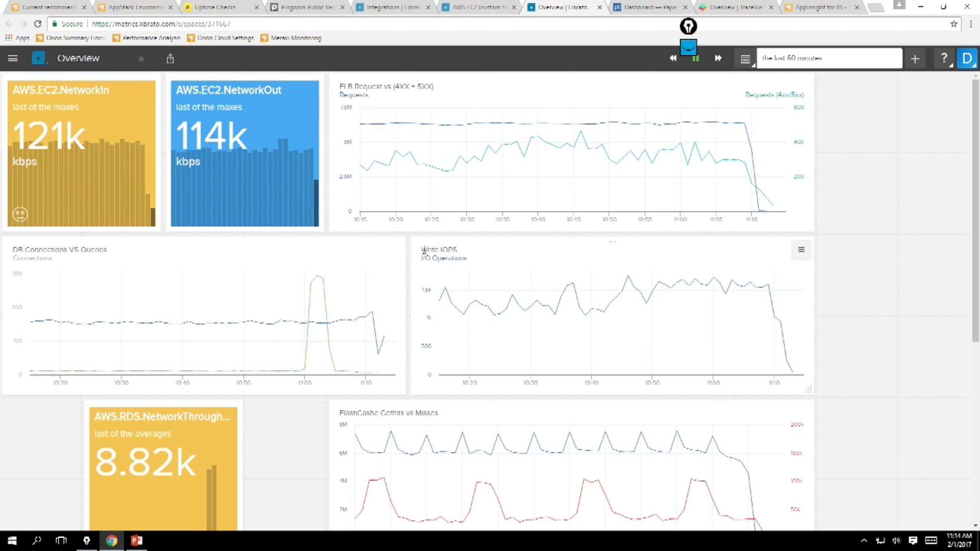Open the Meraki Monitoring bookmark
Image resolution: width=980 pixels, height=551 pixels.
click(x=291, y=38)
